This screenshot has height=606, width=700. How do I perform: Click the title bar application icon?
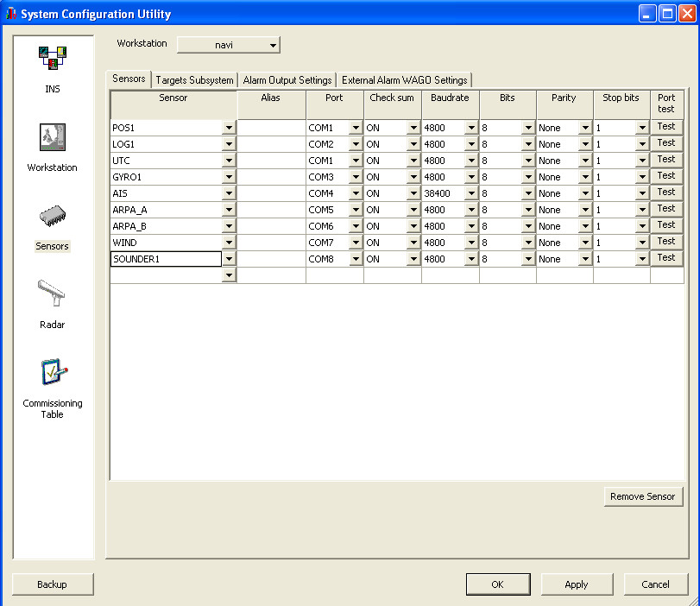click(x=10, y=14)
